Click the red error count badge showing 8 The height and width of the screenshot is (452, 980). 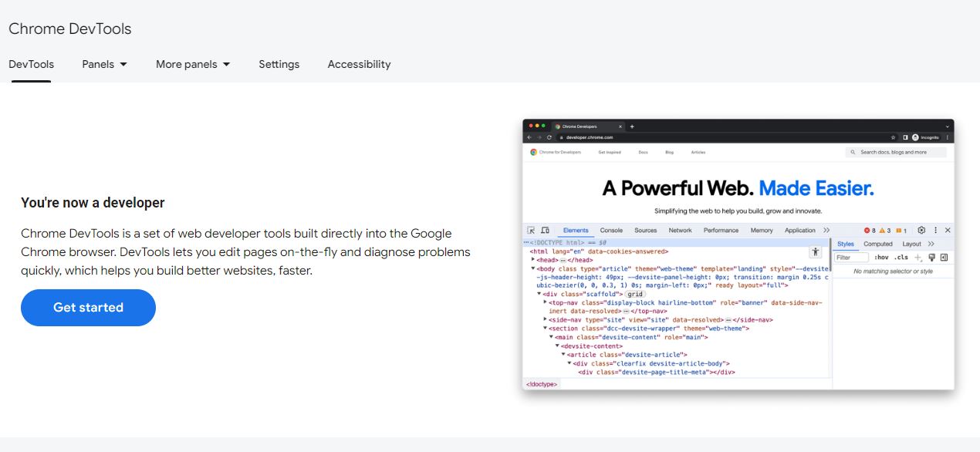coord(870,231)
